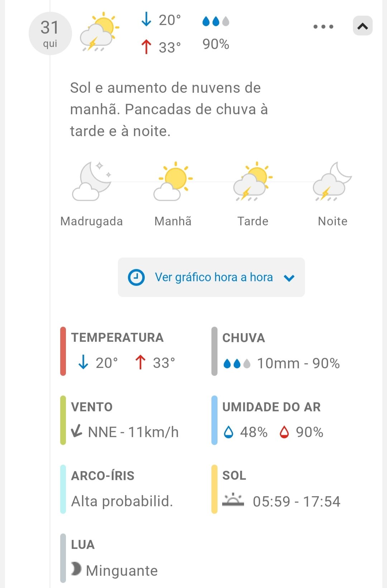This screenshot has width=387, height=588.
Task: Open the three-dots more options menu
Action: click(x=323, y=27)
